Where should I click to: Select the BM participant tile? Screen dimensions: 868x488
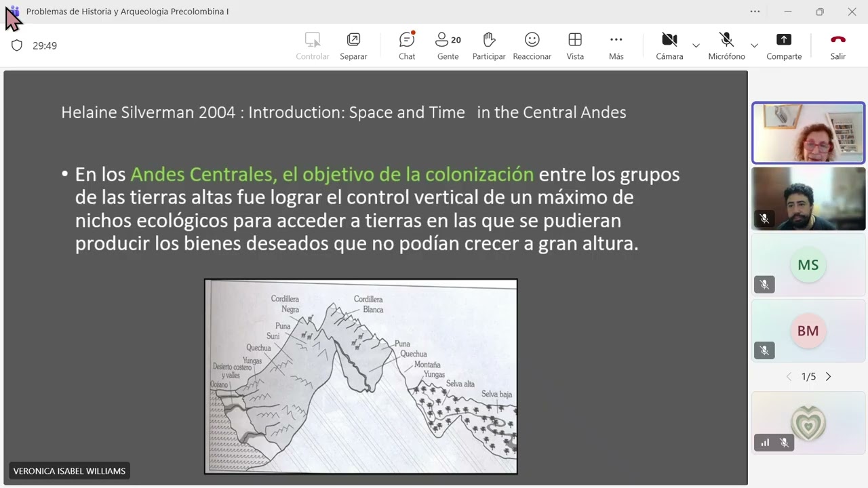click(x=808, y=331)
